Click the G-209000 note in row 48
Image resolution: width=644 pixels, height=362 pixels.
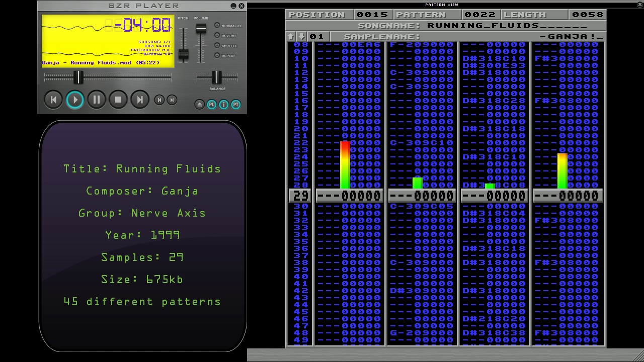[422, 333]
